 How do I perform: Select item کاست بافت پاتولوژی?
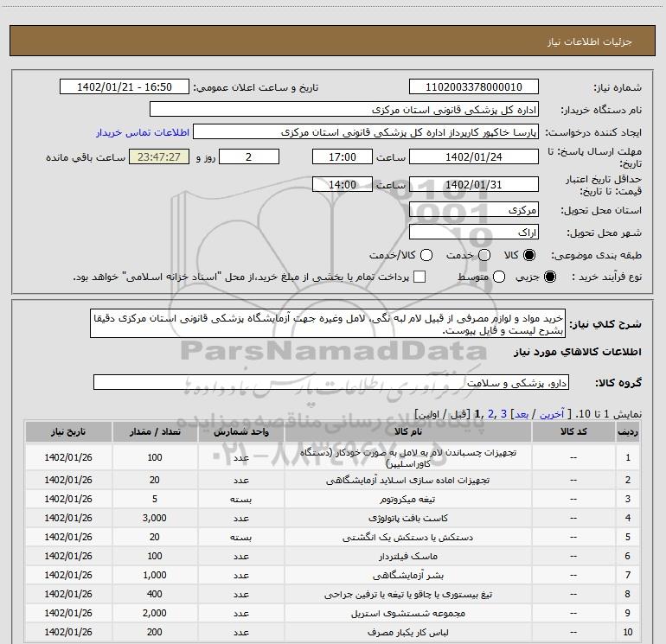click(407, 519)
